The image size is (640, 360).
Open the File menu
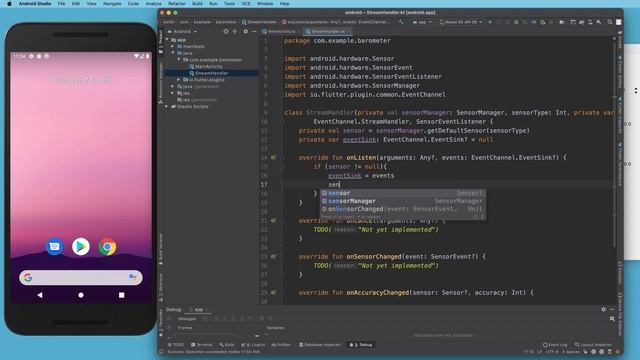(61, 4)
